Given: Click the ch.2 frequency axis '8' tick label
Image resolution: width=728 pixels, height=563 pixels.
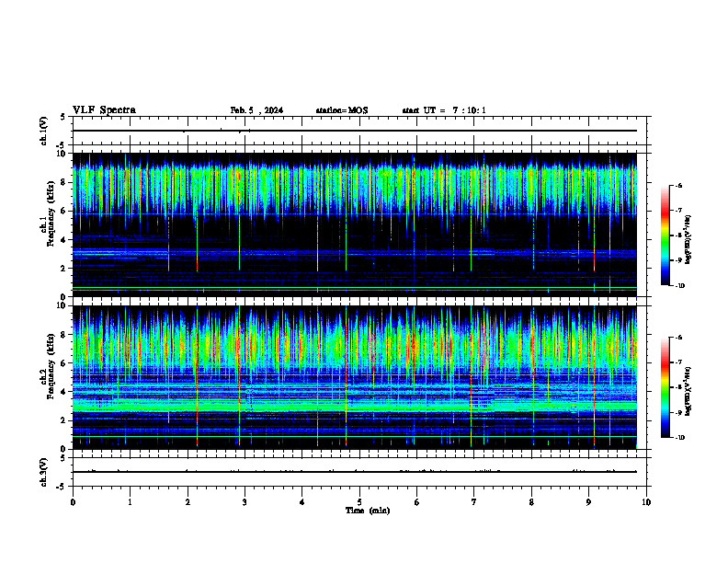Looking at the screenshot, I should [63, 335].
